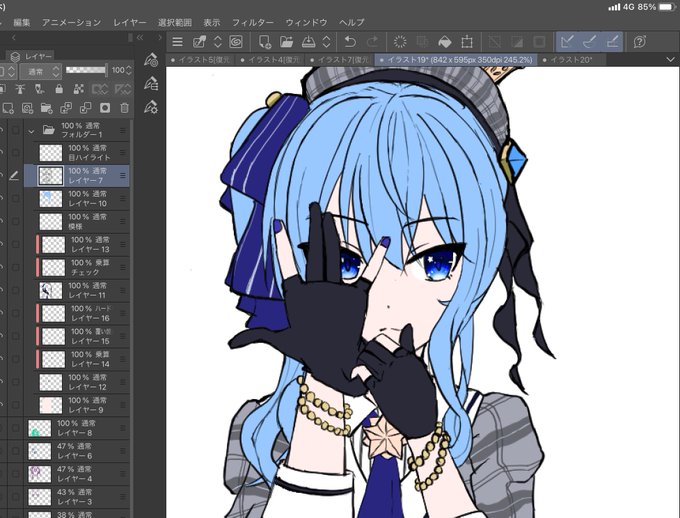Click the Clip Studio support question icon
The height and width of the screenshot is (518, 680).
[x=640, y=42]
